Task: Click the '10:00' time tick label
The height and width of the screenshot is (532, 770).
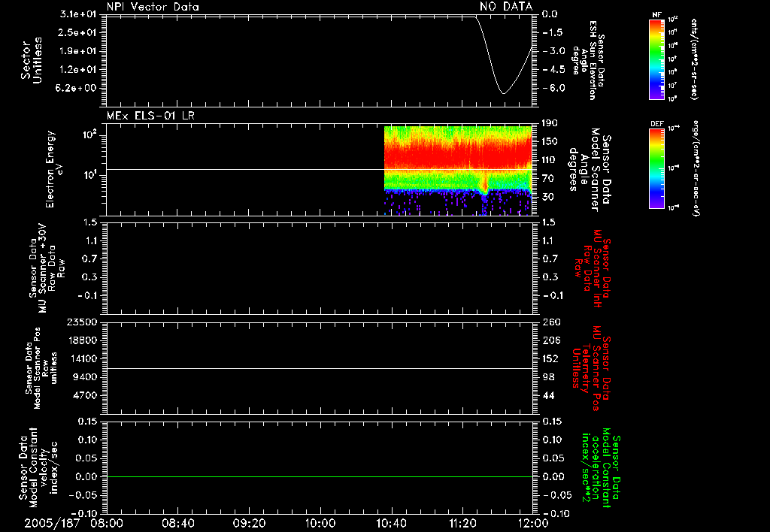Action: 320,523
